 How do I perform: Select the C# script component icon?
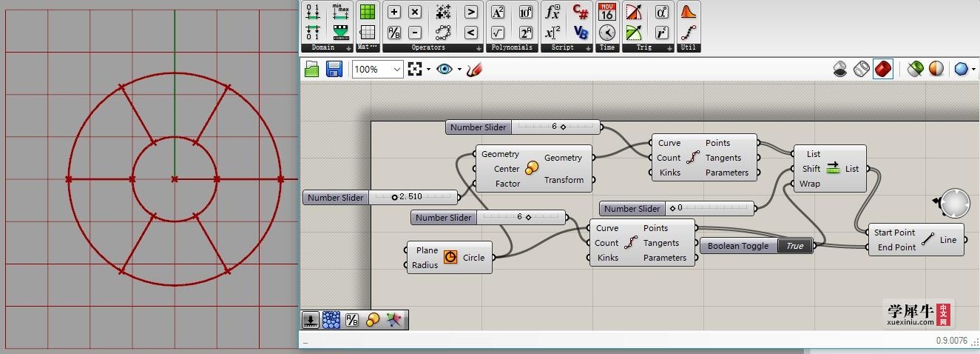581,12
